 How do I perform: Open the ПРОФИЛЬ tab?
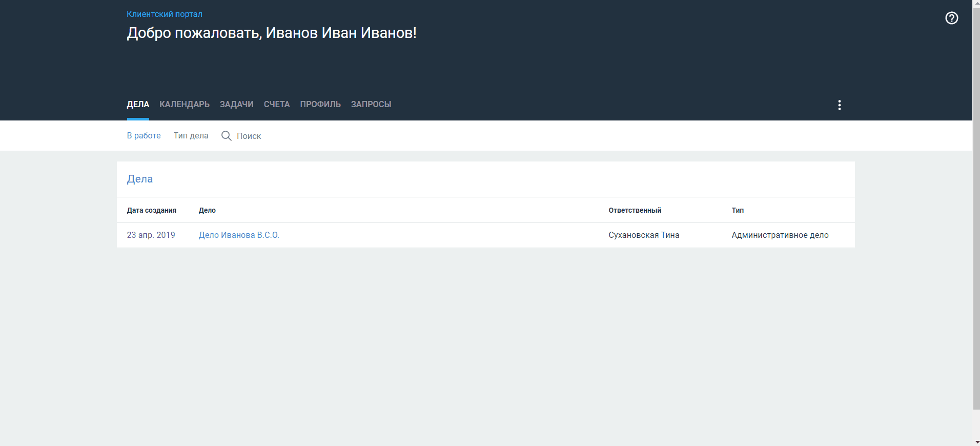pyautogui.click(x=320, y=105)
